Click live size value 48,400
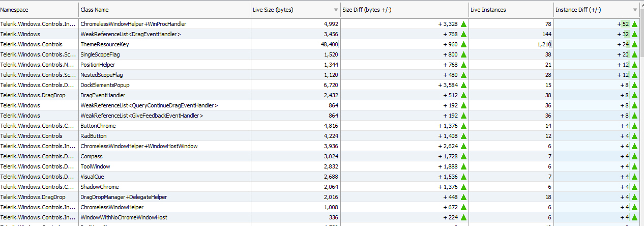This screenshot has height=226, width=644. (330, 44)
